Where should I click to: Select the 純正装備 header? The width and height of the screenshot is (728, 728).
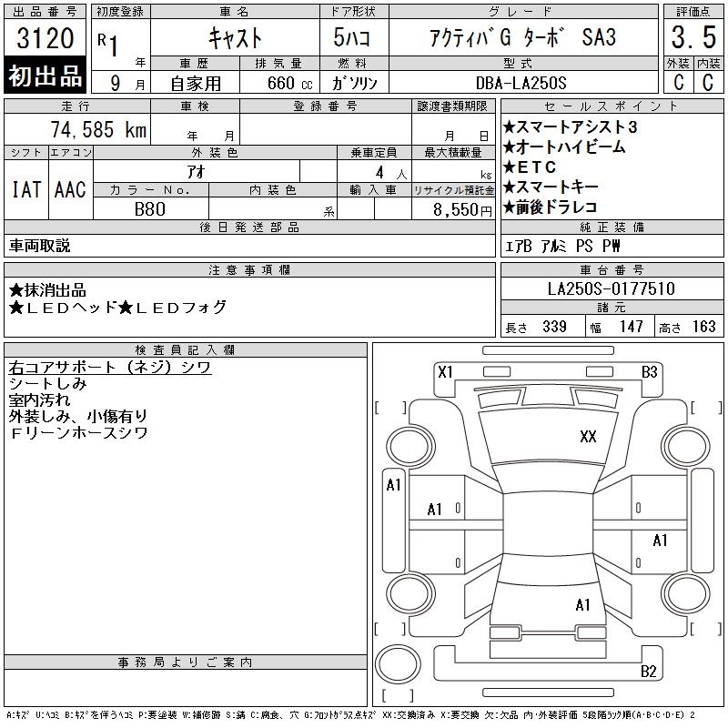tap(612, 227)
